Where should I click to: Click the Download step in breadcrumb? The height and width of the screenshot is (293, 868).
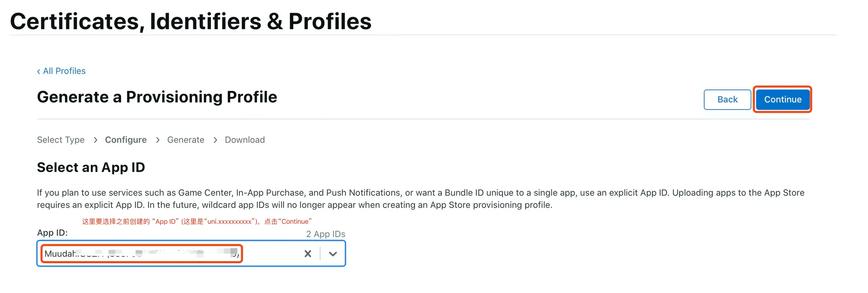pyautogui.click(x=244, y=140)
